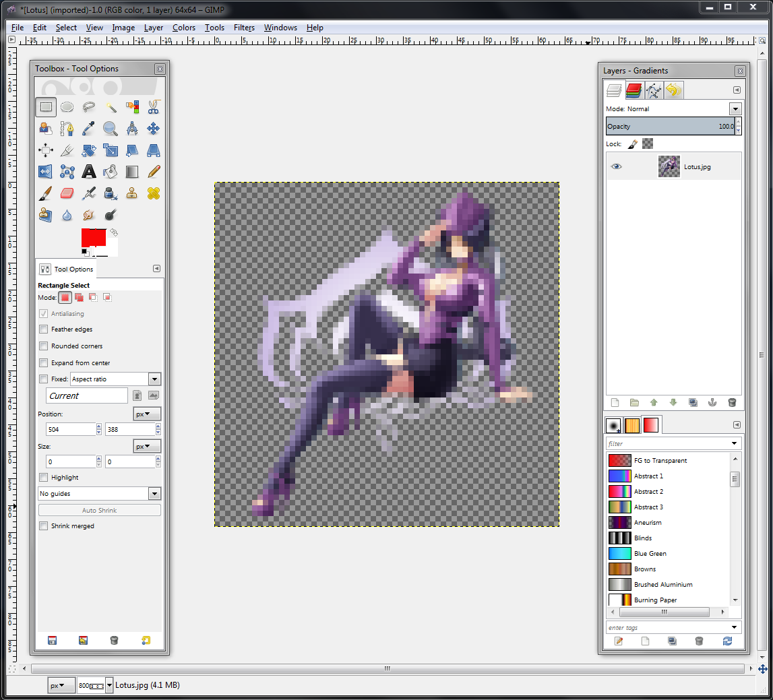Select the Pencil tool
773x700 pixels.
click(153, 172)
